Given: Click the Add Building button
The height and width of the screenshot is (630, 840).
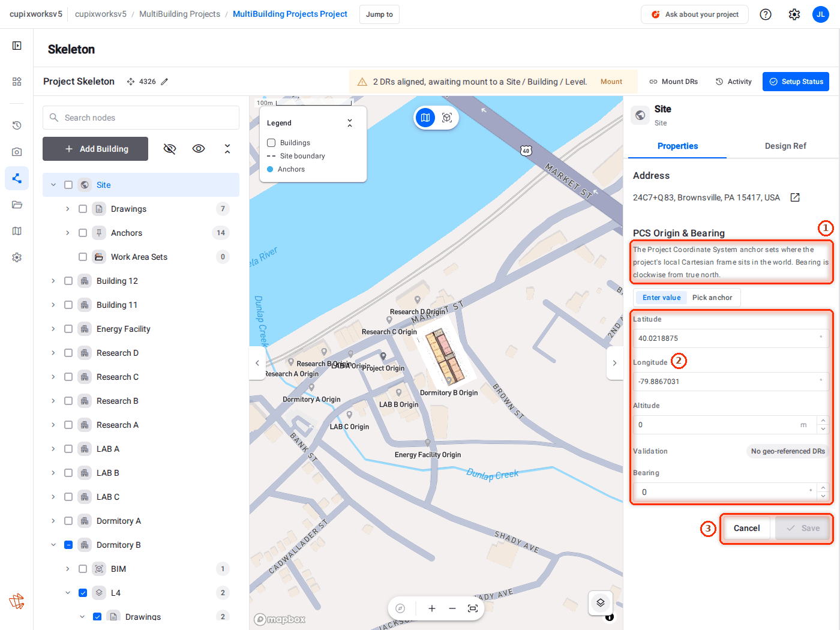Looking at the screenshot, I should click(x=95, y=149).
